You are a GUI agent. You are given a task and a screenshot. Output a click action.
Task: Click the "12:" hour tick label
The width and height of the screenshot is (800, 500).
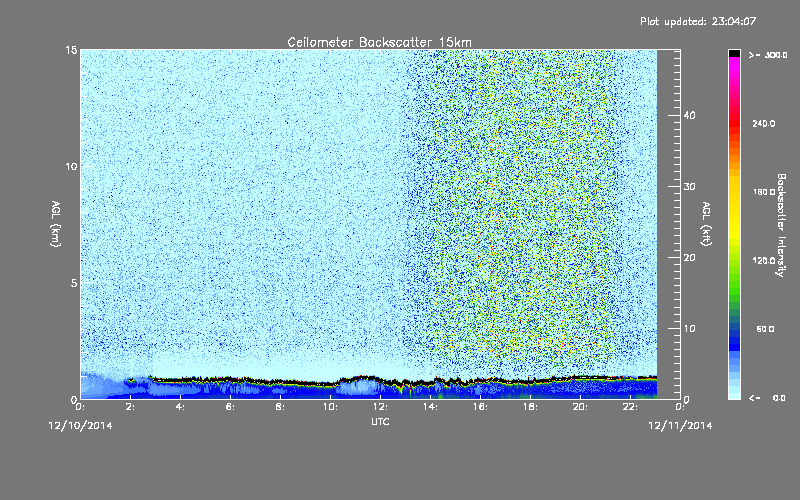pyautogui.click(x=380, y=407)
